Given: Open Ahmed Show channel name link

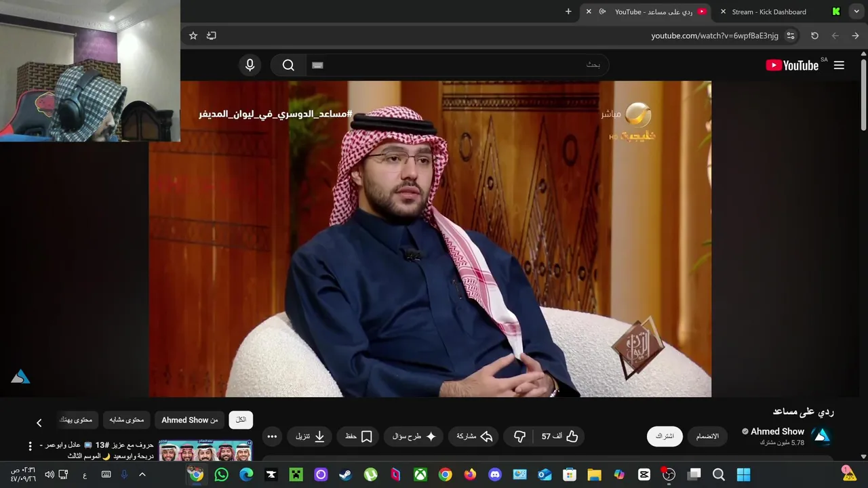Looking at the screenshot, I should (777, 431).
